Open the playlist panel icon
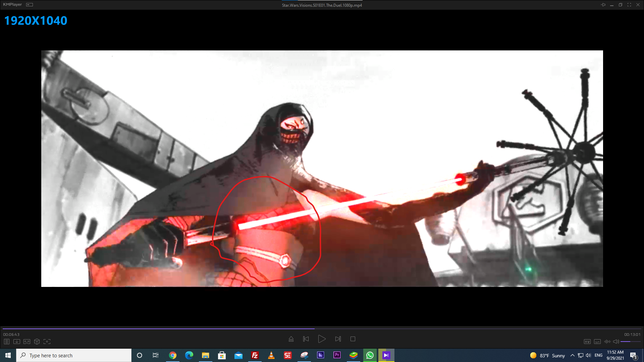 pyautogui.click(x=7, y=342)
